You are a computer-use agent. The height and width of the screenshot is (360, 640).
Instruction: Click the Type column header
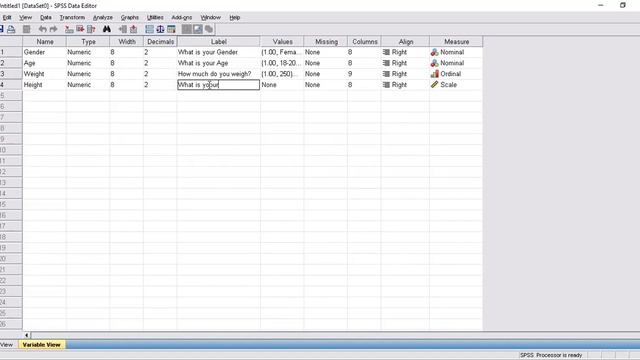[88, 42]
